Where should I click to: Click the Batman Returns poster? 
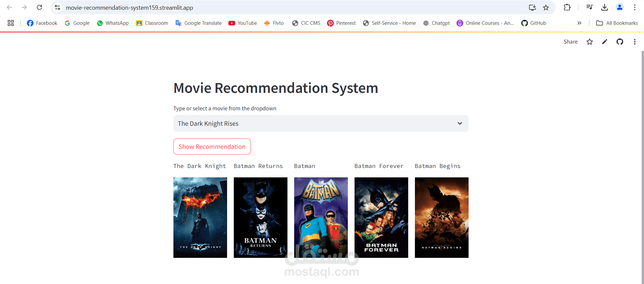tap(261, 218)
